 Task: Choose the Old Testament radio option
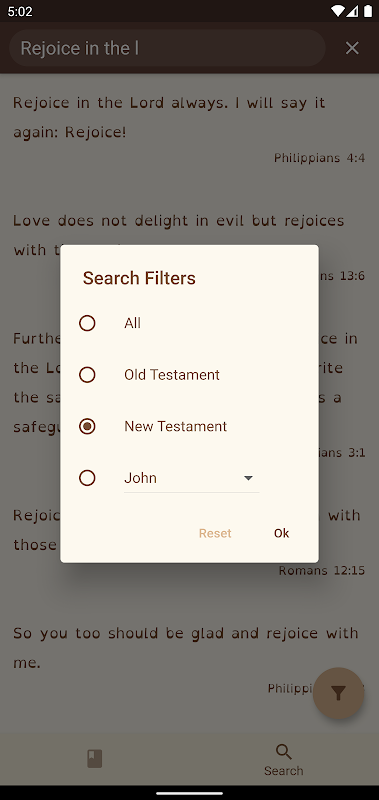pyautogui.click(x=87, y=375)
